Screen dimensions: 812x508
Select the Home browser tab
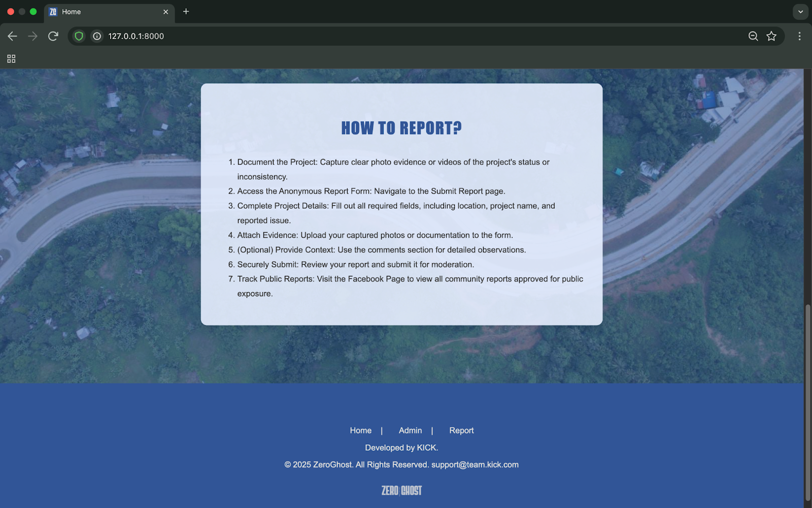(101, 12)
